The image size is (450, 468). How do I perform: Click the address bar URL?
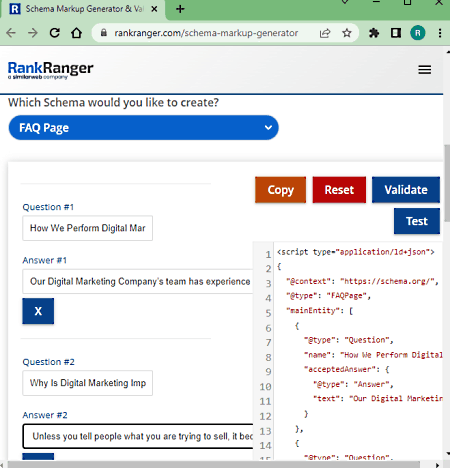[206, 33]
